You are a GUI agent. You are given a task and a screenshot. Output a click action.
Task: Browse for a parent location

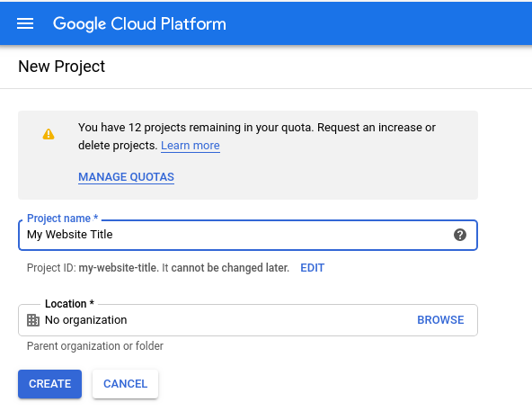tap(440, 320)
